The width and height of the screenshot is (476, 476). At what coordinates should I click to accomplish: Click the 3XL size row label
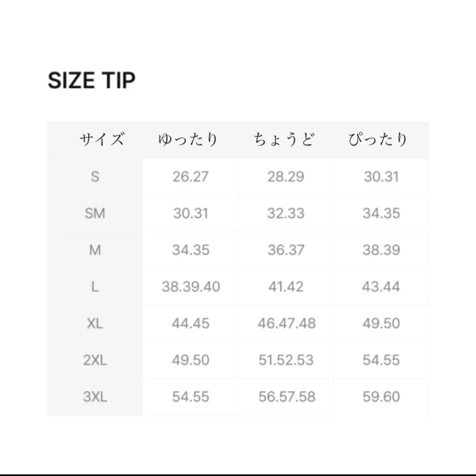pos(95,397)
